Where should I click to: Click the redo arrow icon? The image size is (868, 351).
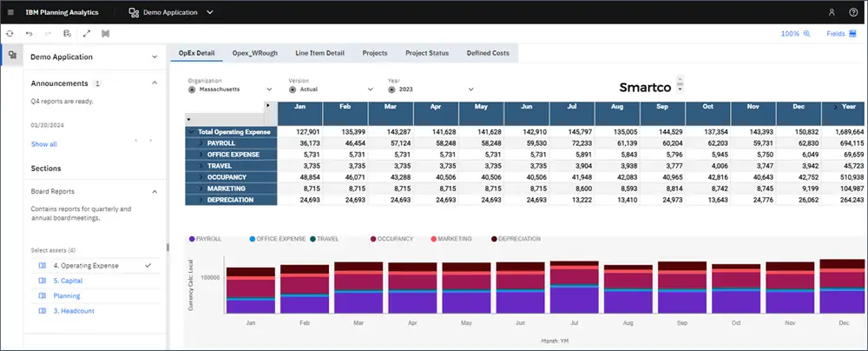(48, 34)
